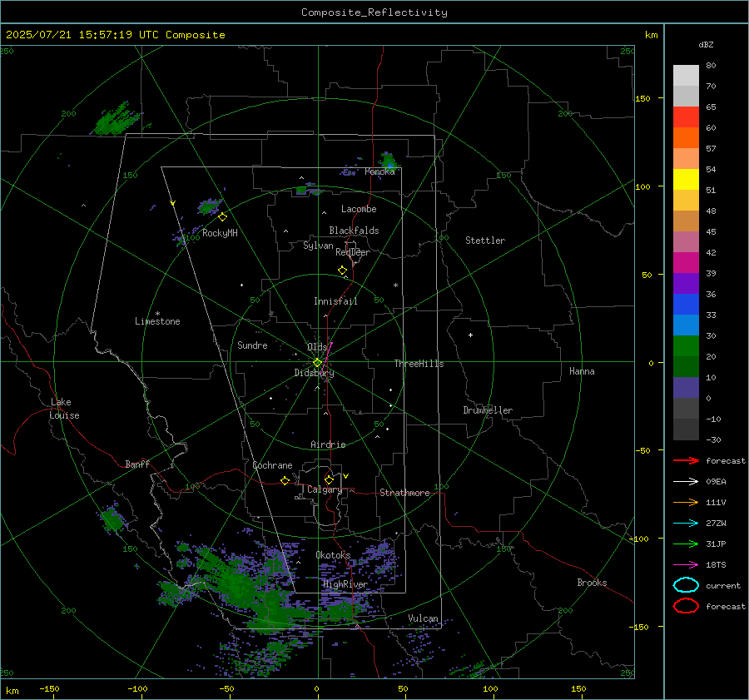Image resolution: width=749 pixels, height=700 pixels.
Task: Click the Innisfail city label
Action: tap(335, 301)
